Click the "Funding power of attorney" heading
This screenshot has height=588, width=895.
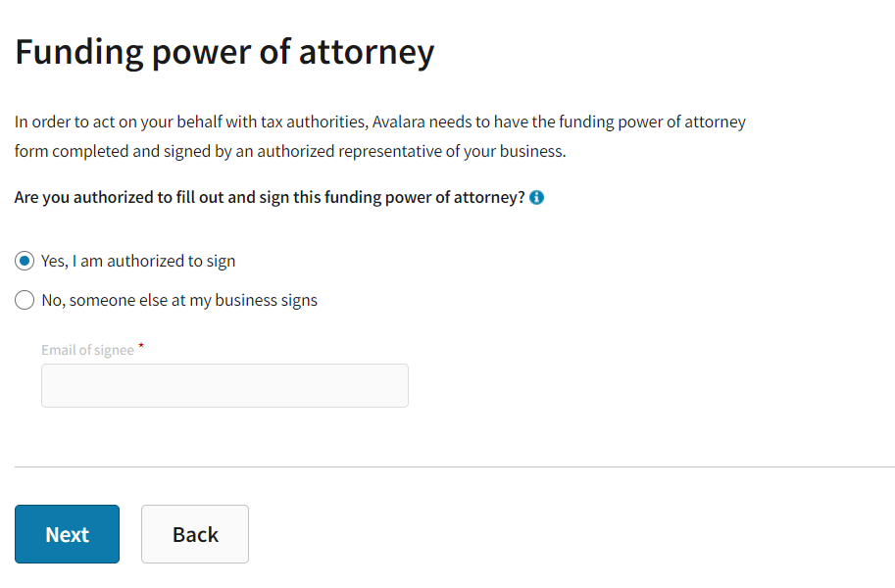(x=224, y=52)
